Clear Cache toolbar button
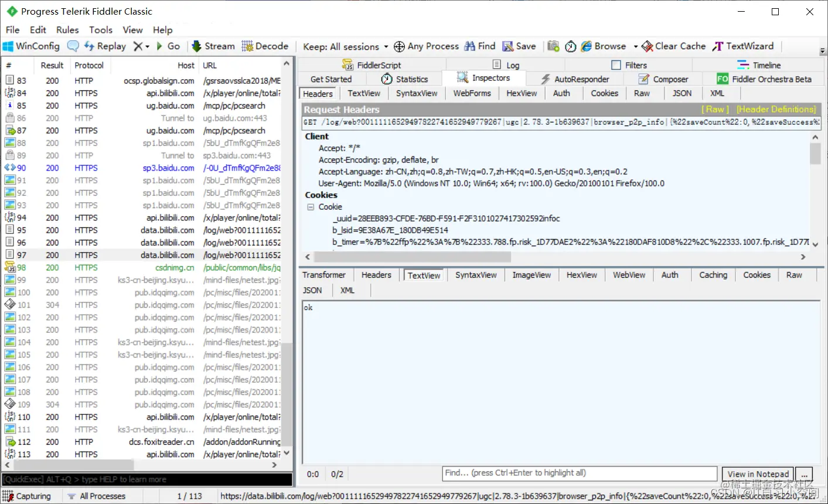This screenshot has height=504, width=828. pos(674,46)
